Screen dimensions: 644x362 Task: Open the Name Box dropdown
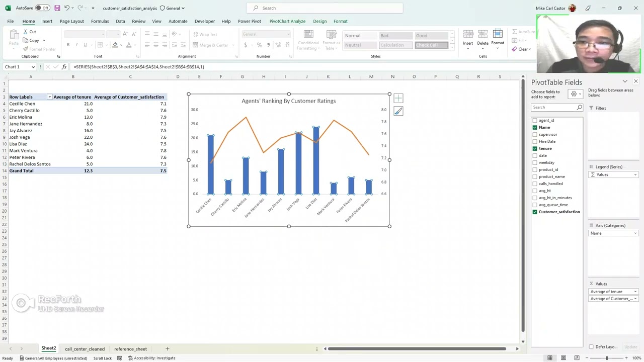33,67
